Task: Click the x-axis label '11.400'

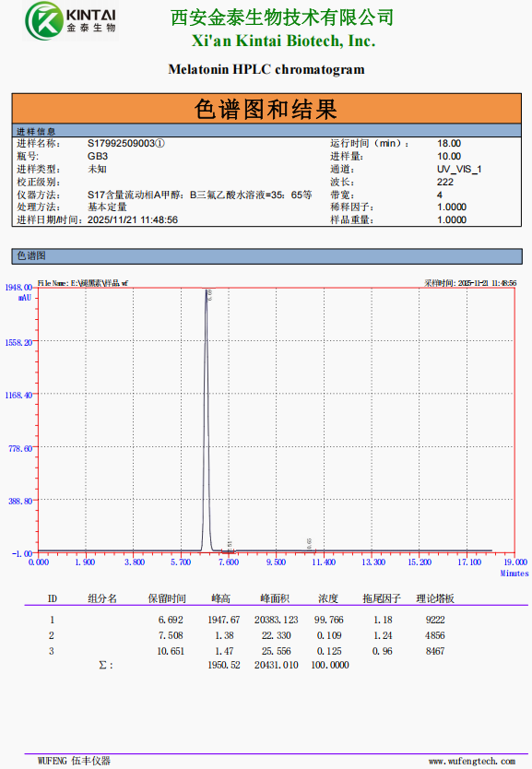Action: pos(324,562)
